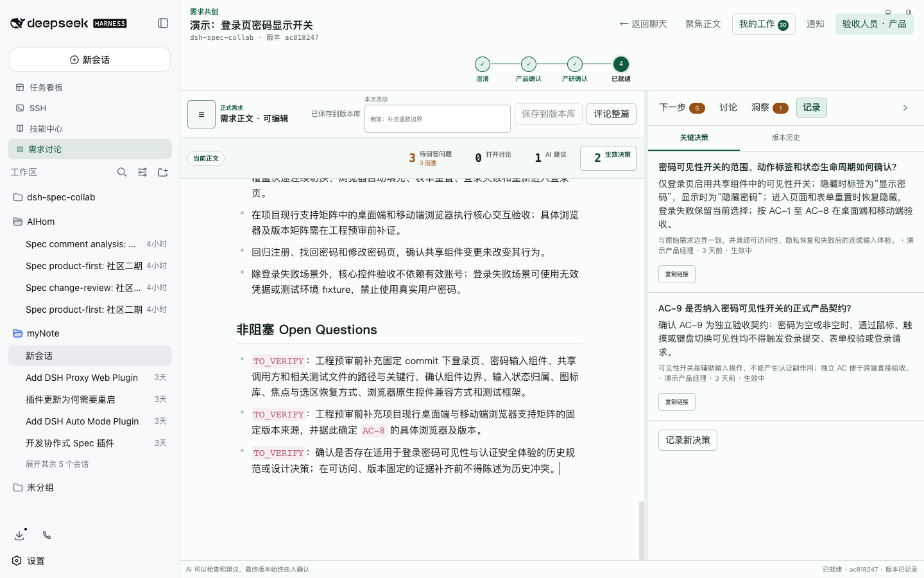Screen dimensions: 924x578
Task: Click 聚焦正文 button
Action: [x=703, y=24]
